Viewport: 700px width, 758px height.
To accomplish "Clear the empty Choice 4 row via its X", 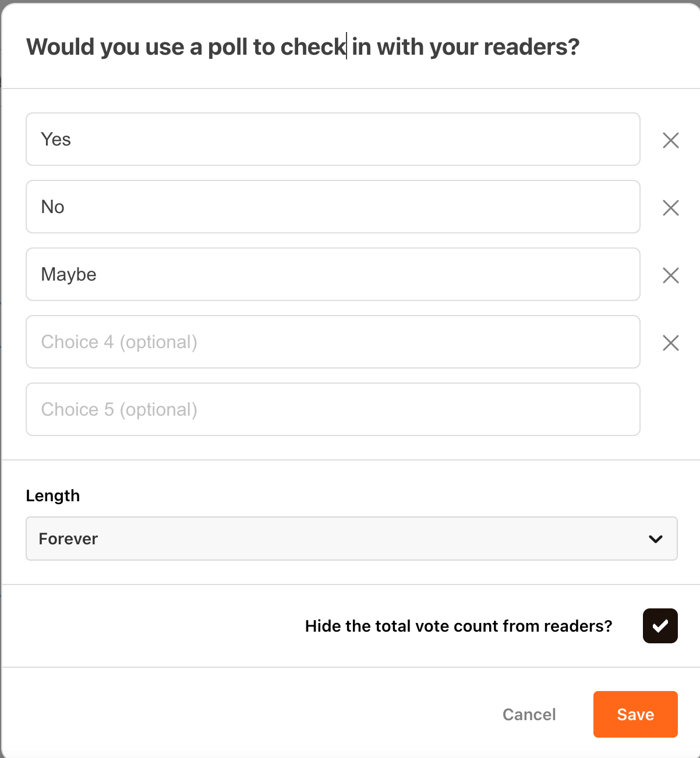I will pyautogui.click(x=670, y=343).
